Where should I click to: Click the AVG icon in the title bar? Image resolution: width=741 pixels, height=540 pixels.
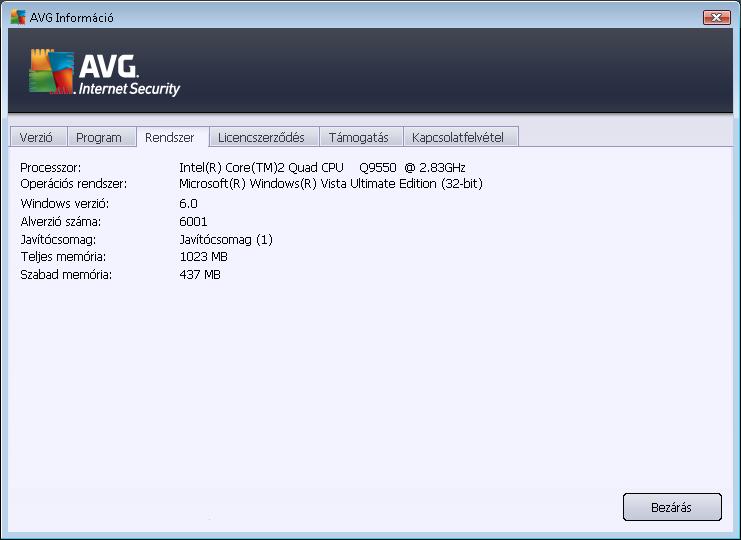18,17
